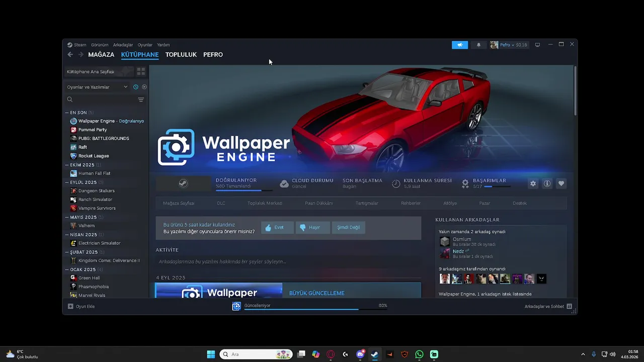Image resolution: width=644 pixels, height=362 pixels.
Task: Open friend Nedz's avatar
Action: click(445, 253)
